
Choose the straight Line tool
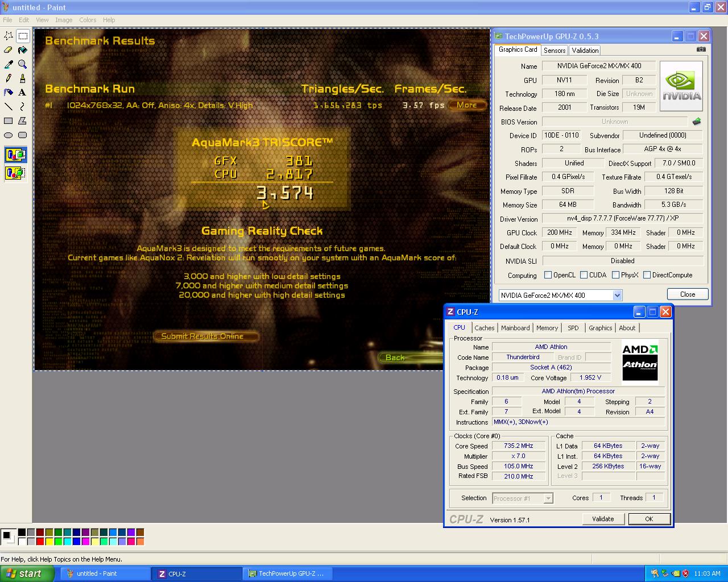[9, 106]
